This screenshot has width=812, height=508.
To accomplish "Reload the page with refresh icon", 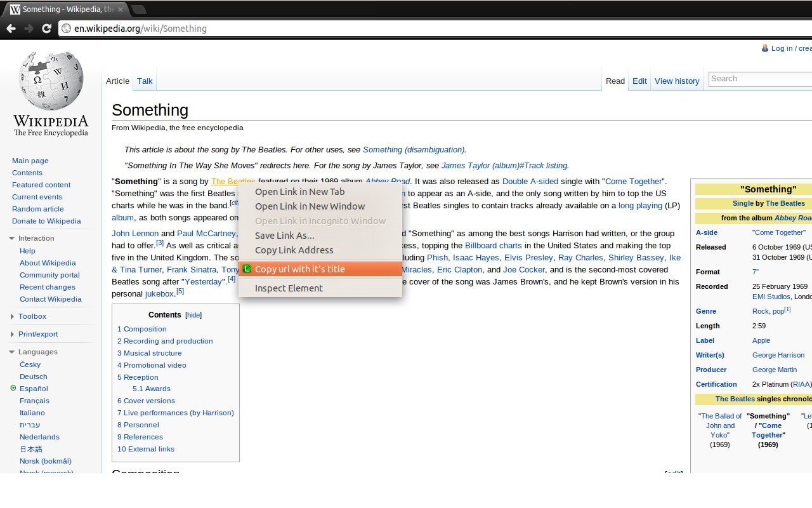I will (x=46, y=29).
